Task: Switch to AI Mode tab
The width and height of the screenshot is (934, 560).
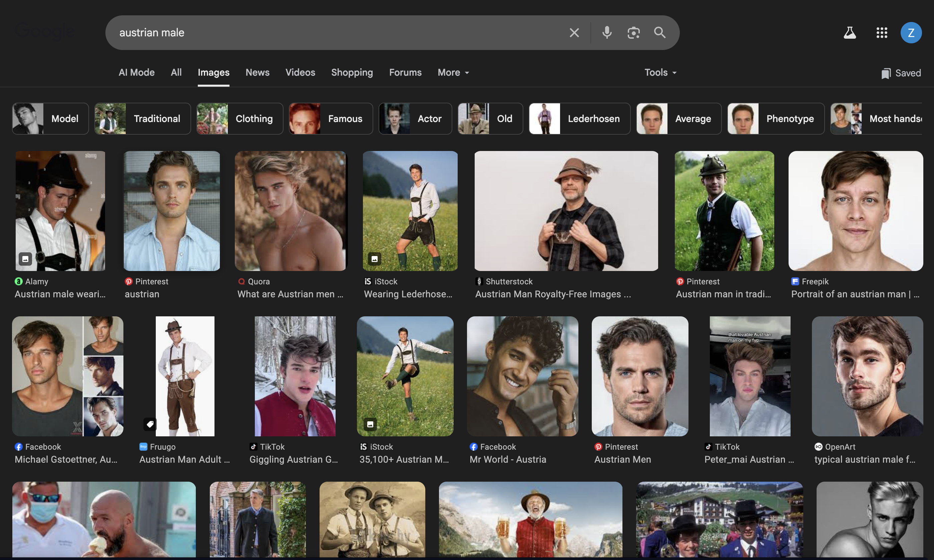Action: tap(137, 72)
